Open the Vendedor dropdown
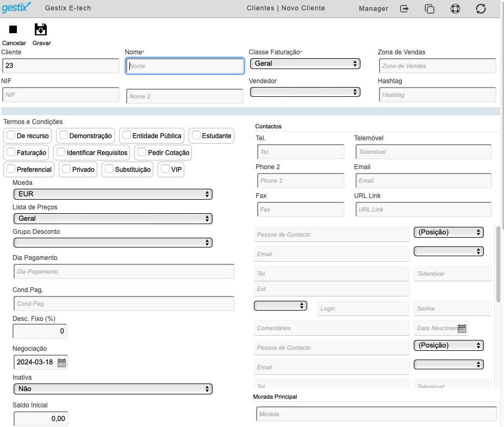This screenshot has width=504, height=427. point(305,92)
